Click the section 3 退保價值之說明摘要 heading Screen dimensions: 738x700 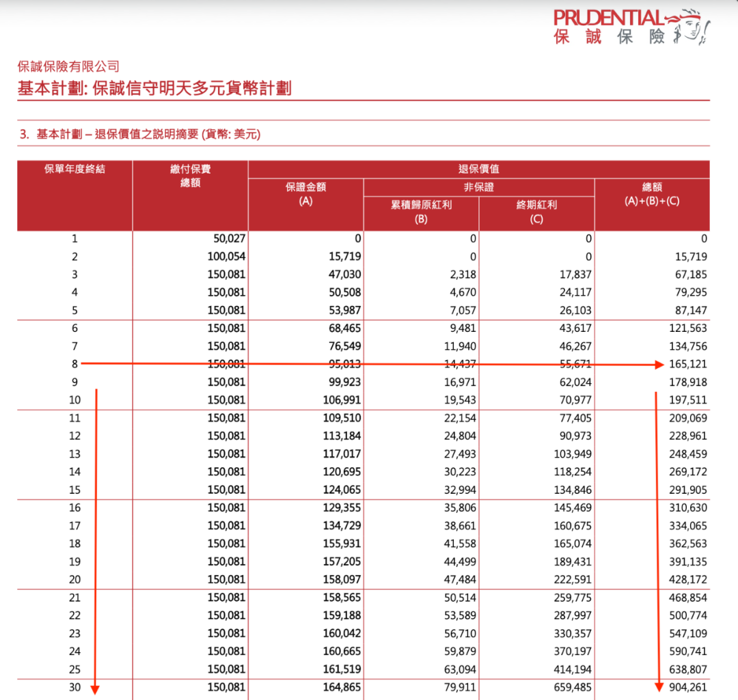point(140,135)
